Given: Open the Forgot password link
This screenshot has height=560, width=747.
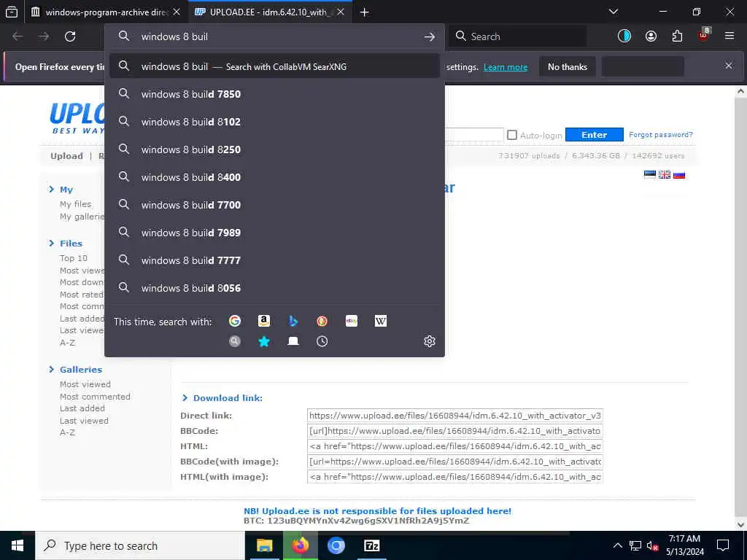Looking at the screenshot, I should (661, 135).
